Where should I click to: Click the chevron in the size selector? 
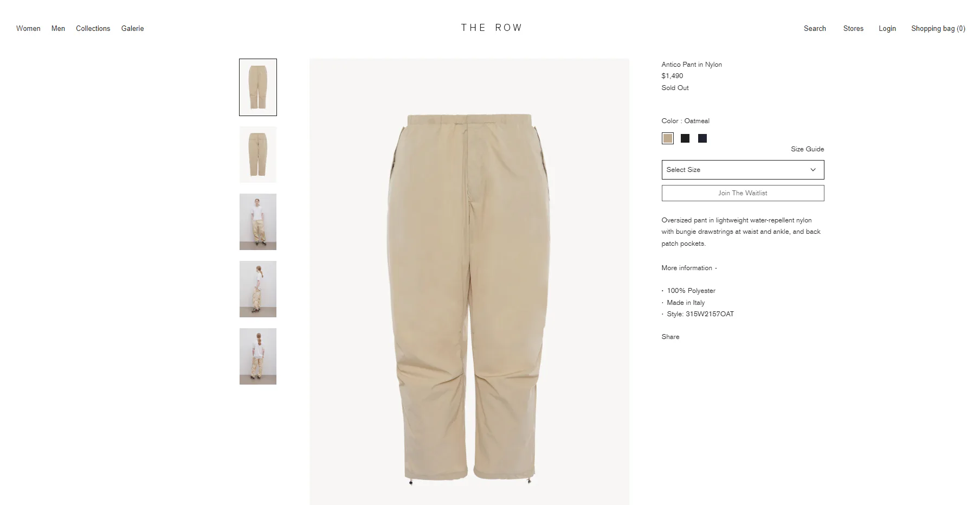tap(813, 170)
